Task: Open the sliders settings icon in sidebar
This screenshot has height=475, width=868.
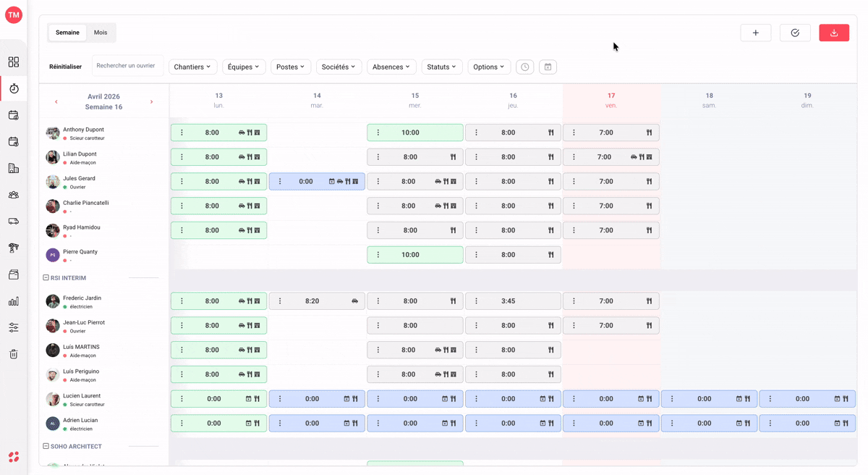Action: click(x=13, y=327)
